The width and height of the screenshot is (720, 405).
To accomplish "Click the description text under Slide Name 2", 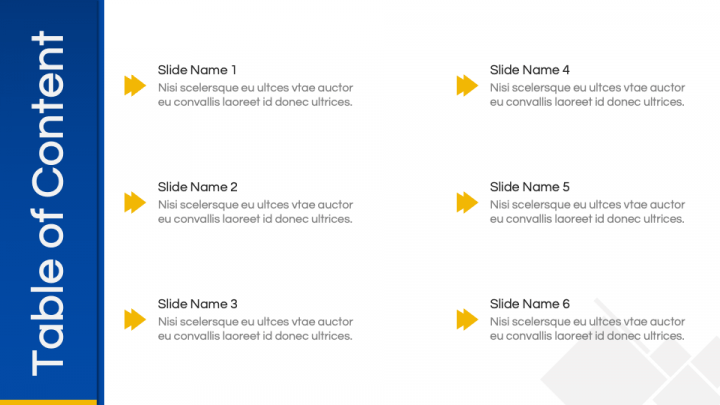I will point(255,212).
